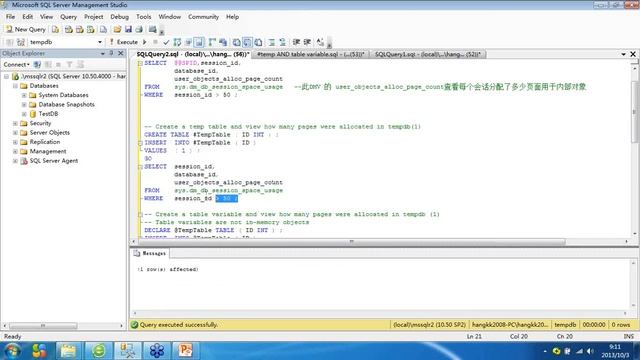Specify Values for Template Parameters
640x360 pixels.
[x=320, y=42]
